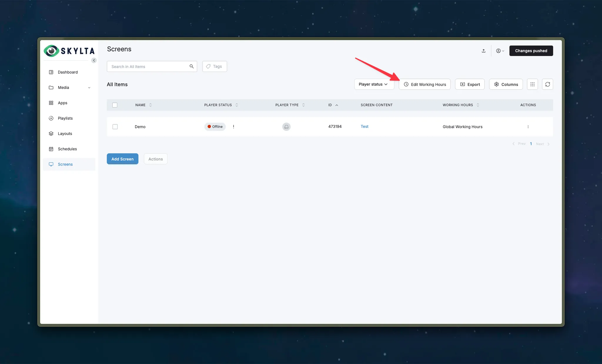Open the Player status dropdown
The width and height of the screenshot is (602, 364).
[x=374, y=84]
